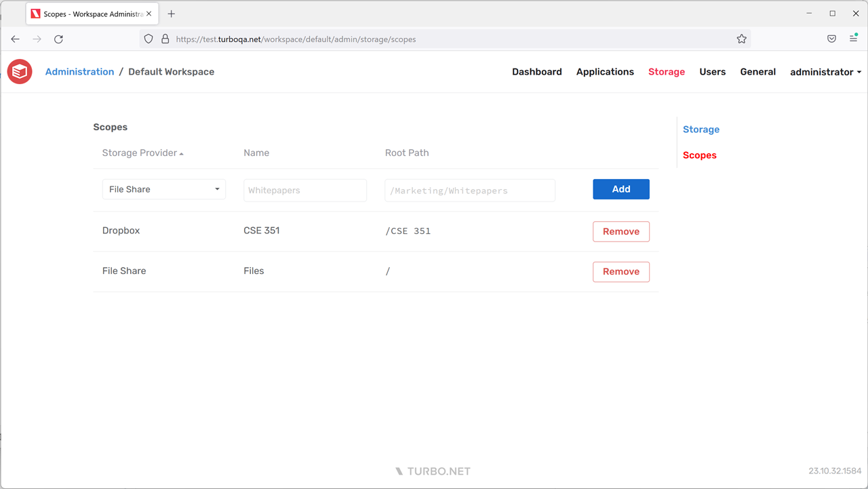Reload the page with the refresh icon

[x=58, y=39]
